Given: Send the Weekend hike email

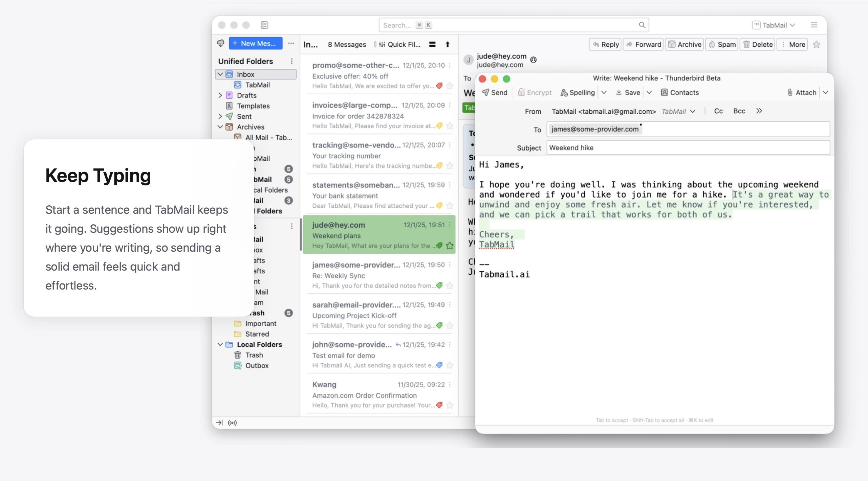Looking at the screenshot, I should tap(494, 92).
